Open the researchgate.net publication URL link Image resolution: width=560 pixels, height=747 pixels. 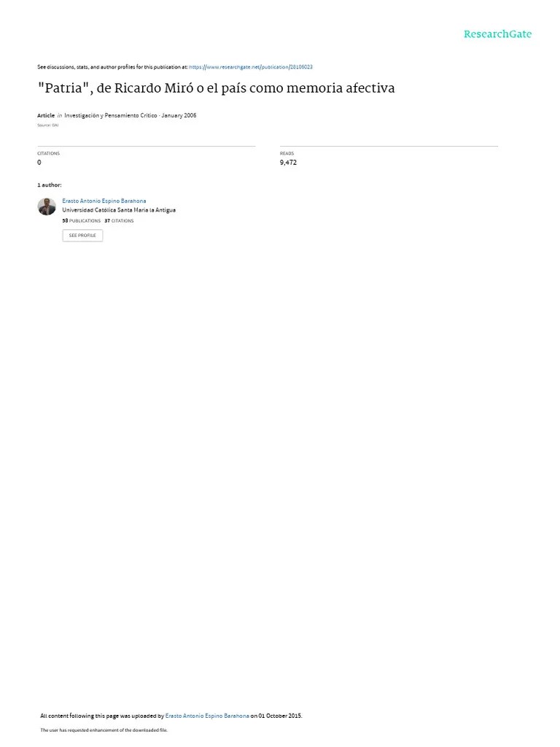click(x=251, y=67)
